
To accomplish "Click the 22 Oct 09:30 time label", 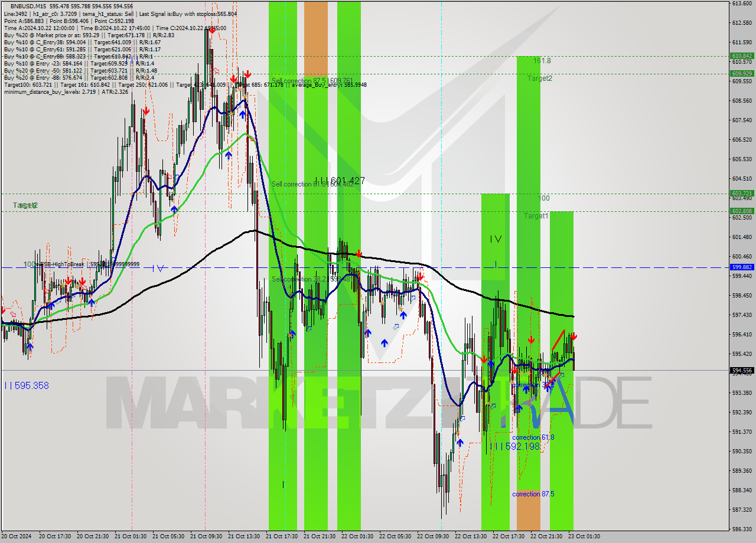I will [x=433, y=537].
